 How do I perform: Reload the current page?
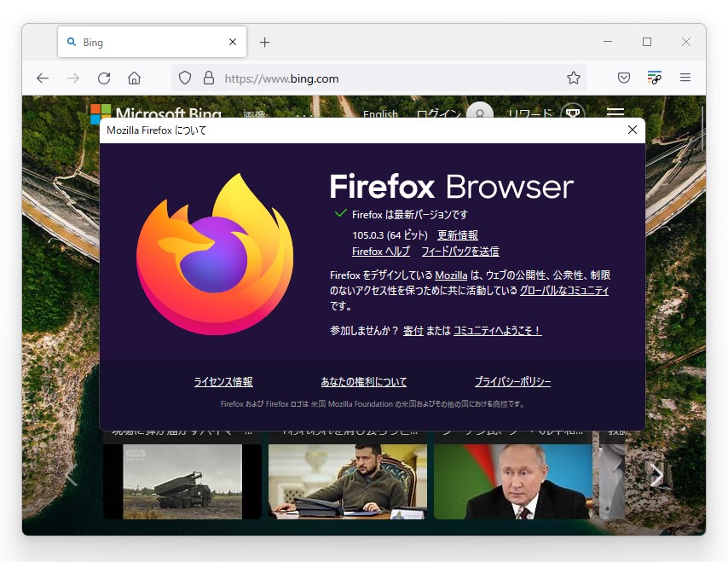104,78
